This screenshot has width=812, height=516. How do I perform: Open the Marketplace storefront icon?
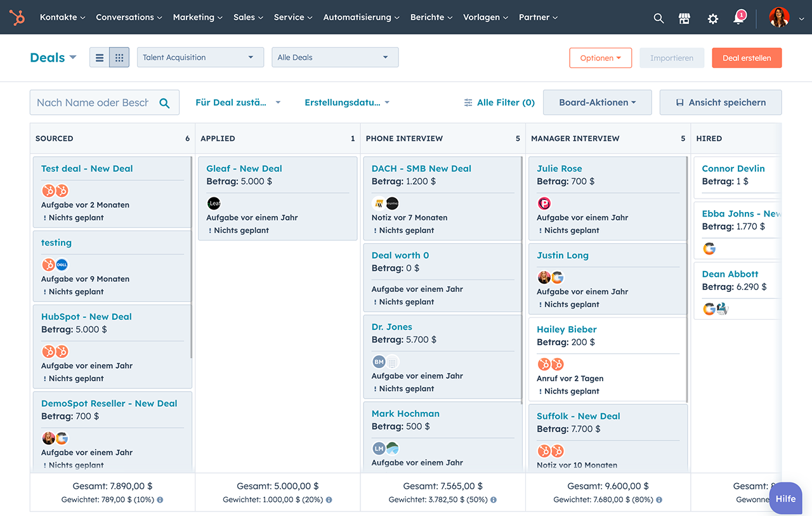click(684, 18)
